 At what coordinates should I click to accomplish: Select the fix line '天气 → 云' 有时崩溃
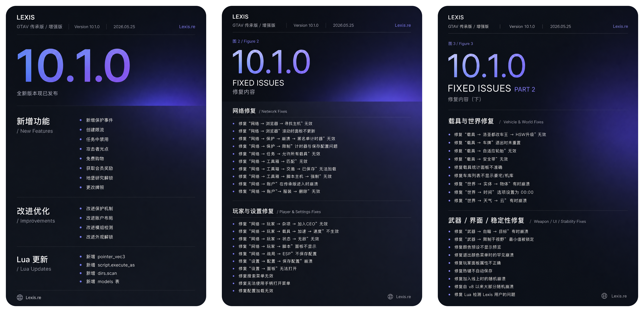click(490, 201)
